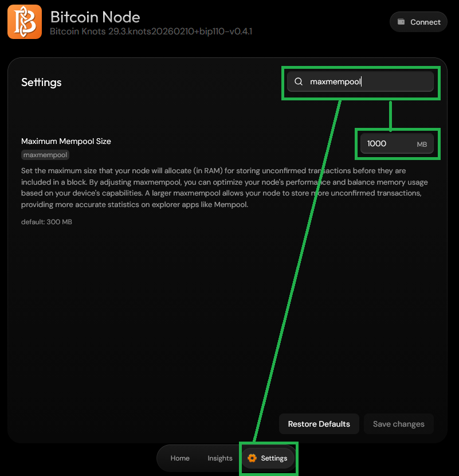
Task: Click the Bitcoin Node title text
Action: [x=95, y=17]
